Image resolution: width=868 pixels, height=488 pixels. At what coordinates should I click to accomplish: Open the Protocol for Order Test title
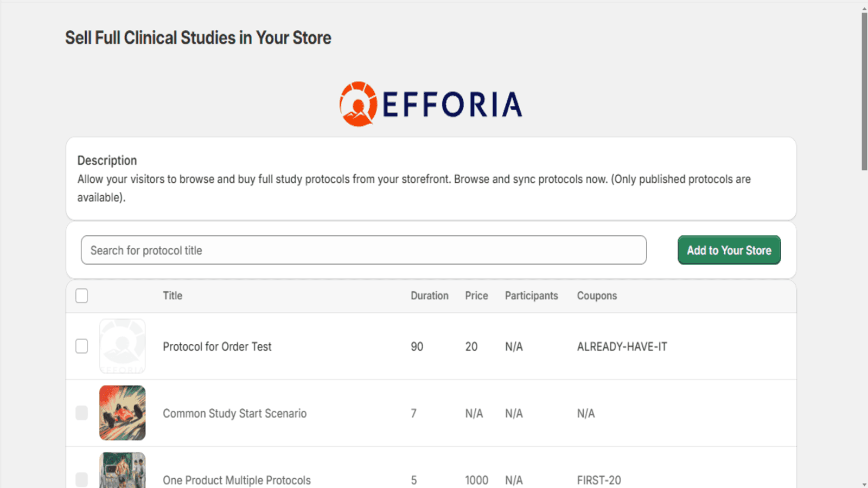click(x=217, y=346)
